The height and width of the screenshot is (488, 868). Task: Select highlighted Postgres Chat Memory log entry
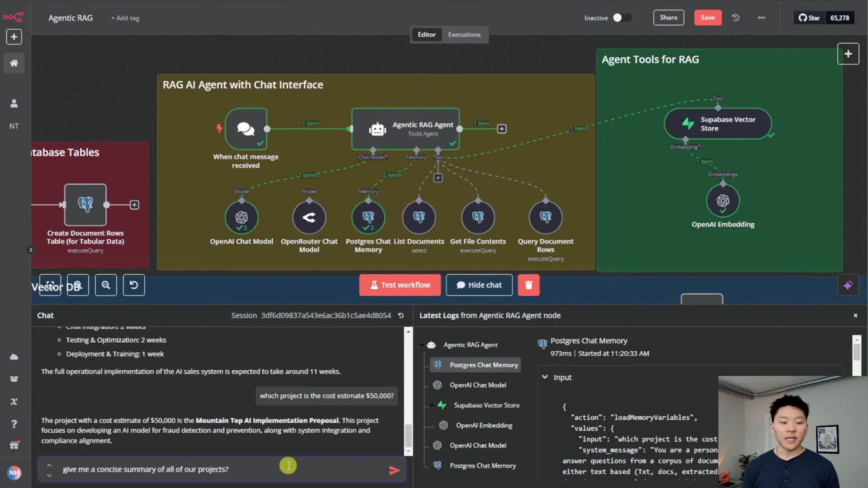point(476,365)
